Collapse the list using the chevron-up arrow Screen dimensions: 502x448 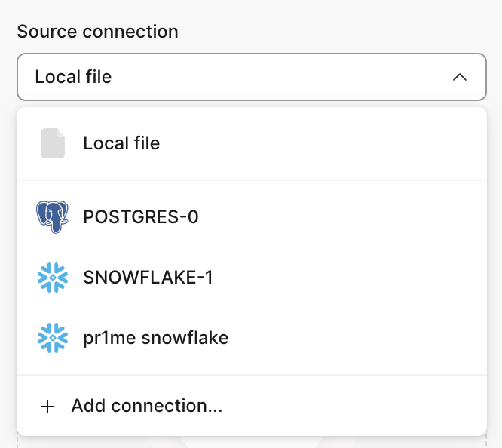click(459, 77)
